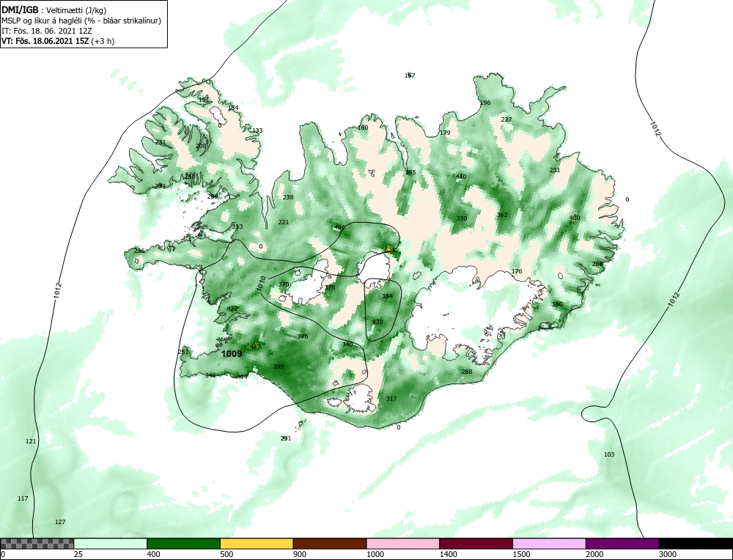The image size is (733, 560).
Task: Click the black legend swatch above 3000
Action: tap(696, 543)
